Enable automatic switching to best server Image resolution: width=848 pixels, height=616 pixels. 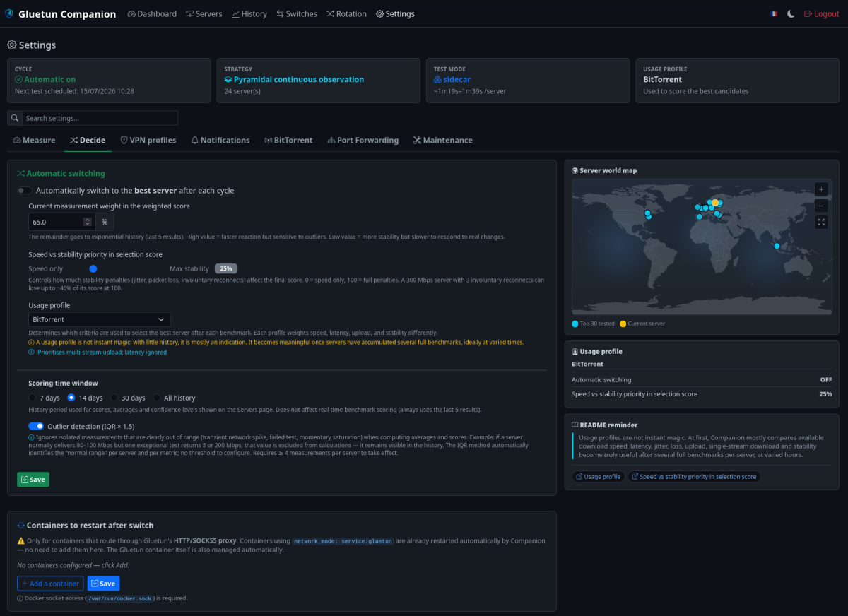[25, 191]
